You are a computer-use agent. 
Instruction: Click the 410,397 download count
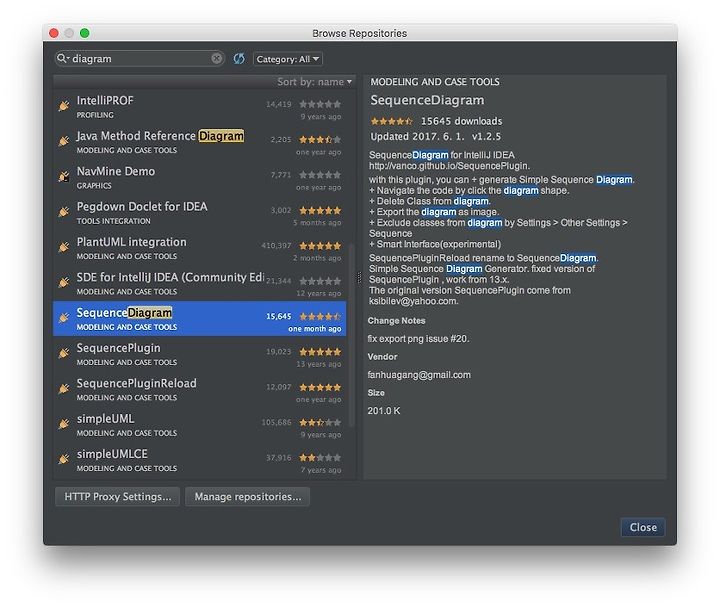tap(276, 246)
